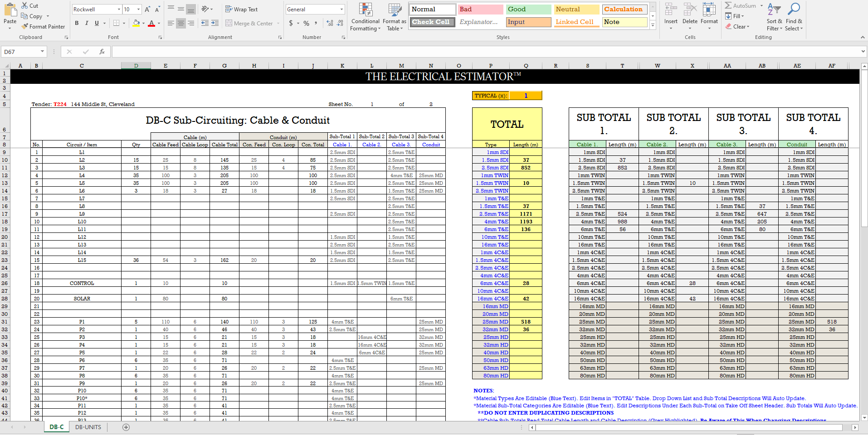Apply the Check Cell style

click(432, 22)
